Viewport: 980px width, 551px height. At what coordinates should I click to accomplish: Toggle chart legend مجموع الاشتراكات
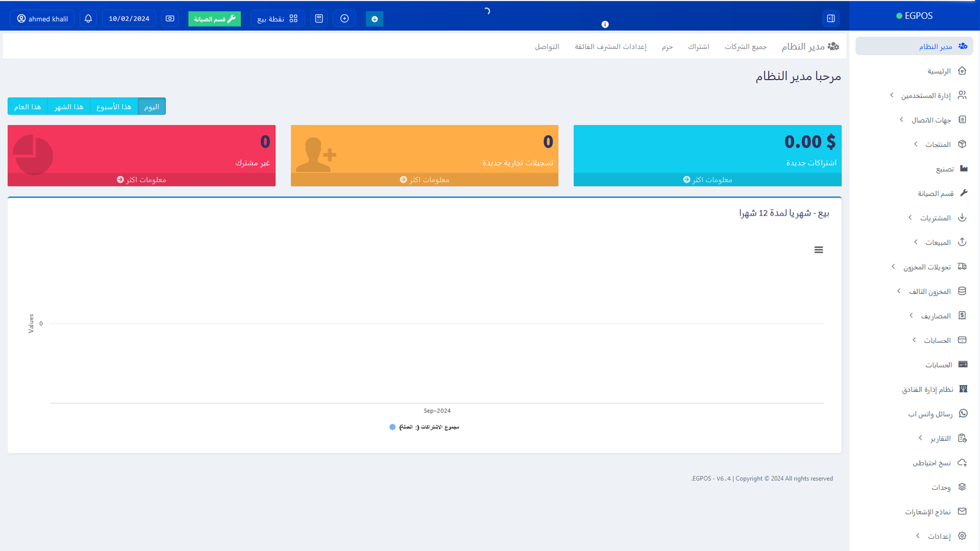coord(424,427)
